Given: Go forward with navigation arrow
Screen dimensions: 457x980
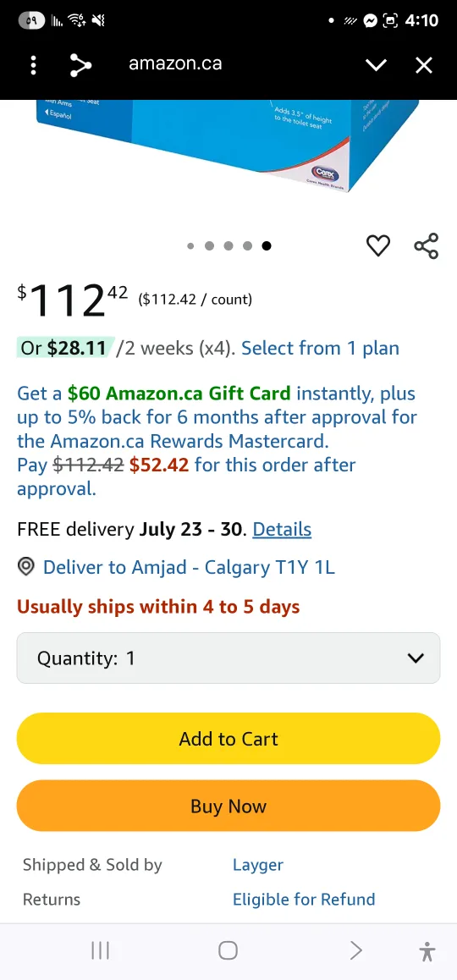Looking at the screenshot, I should tap(356, 950).
